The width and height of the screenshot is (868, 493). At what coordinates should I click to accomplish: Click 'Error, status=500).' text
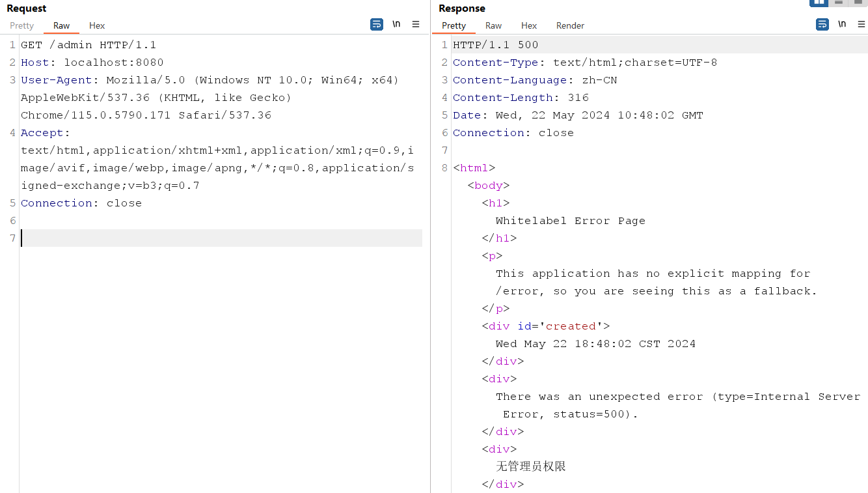point(571,414)
